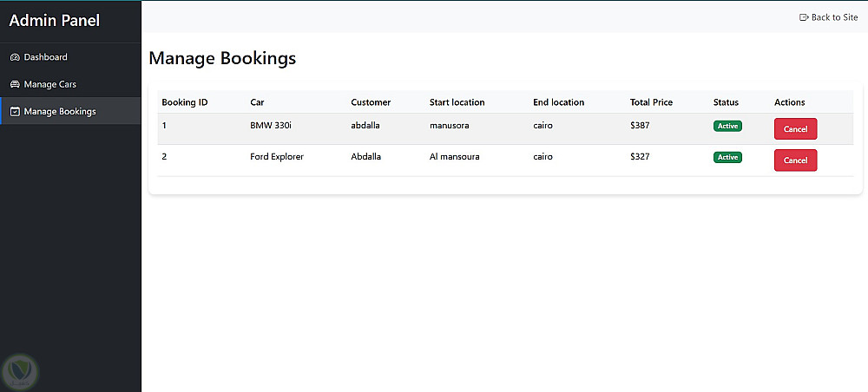Select the BMW 330i car cell

(x=270, y=126)
